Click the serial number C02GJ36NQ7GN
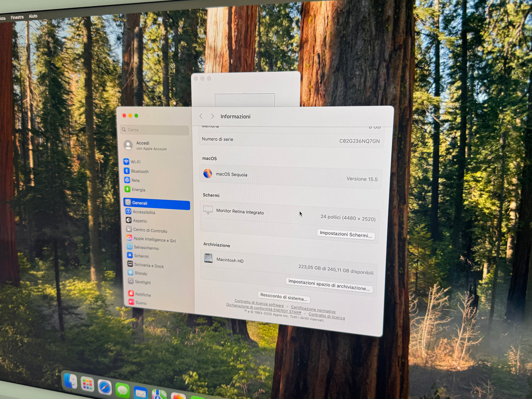This screenshot has height=399, width=532. (x=359, y=141)
